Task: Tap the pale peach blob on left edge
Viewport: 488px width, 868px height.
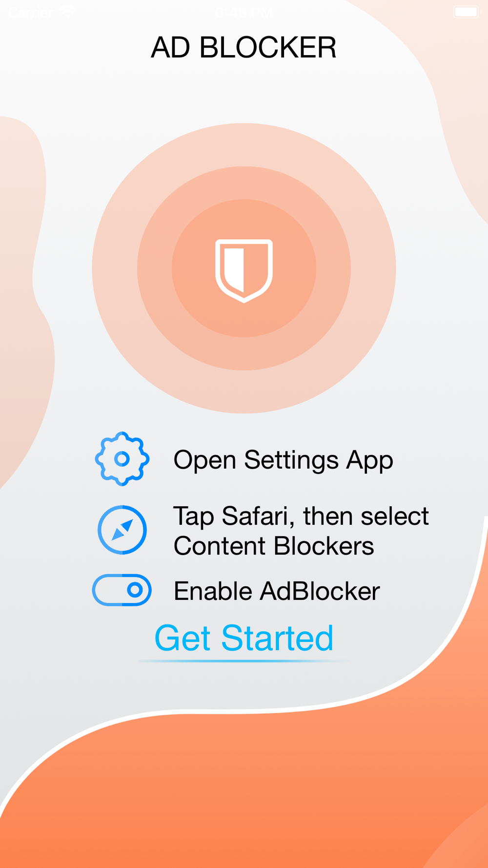Action: coord(22,293)
